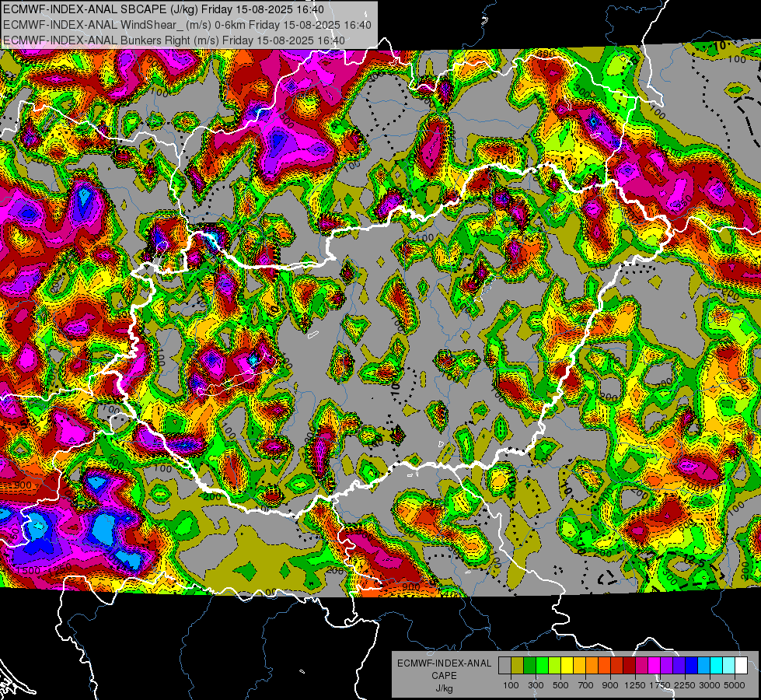Viewport: 761px width, 700px height.
Task: Click the SBCAPE (J/kg) title line
Action: 163,9
